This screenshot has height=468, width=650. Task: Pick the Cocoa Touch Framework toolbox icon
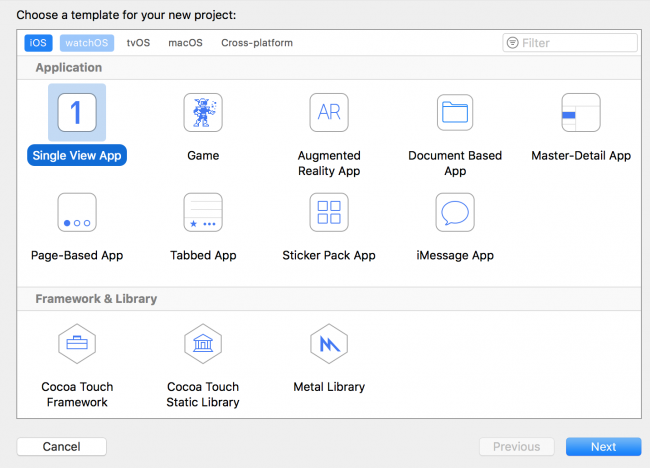77,344
